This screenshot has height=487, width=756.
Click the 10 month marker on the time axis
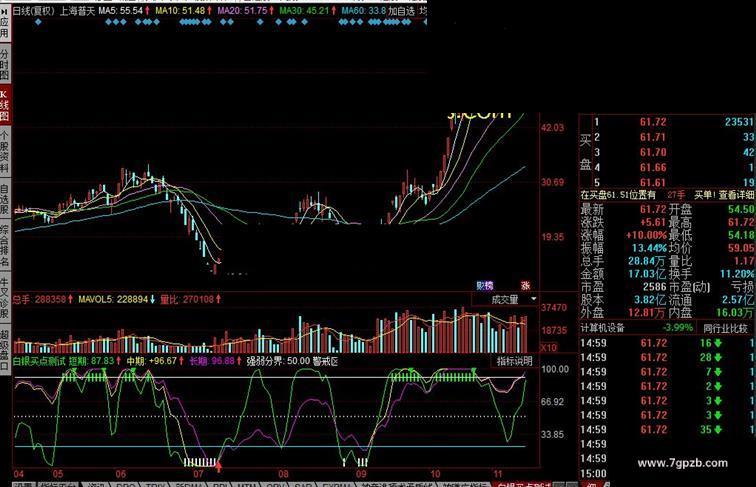click(435, 474)
